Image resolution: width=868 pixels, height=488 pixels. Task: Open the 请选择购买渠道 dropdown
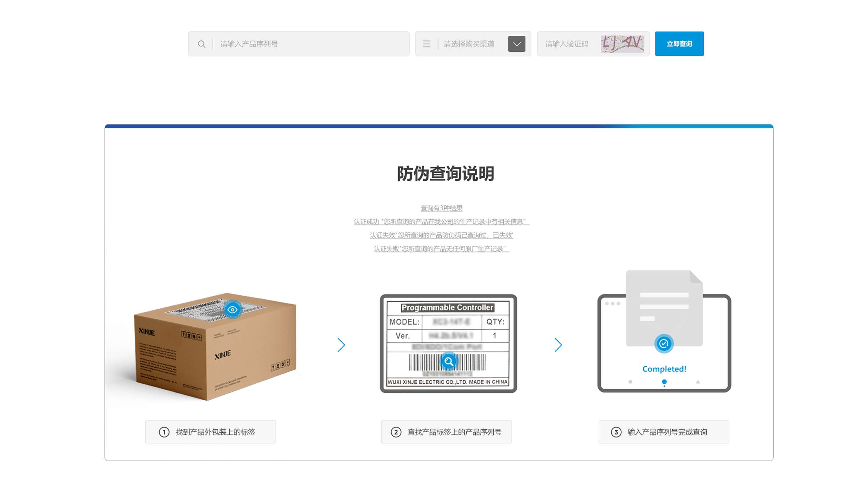coord(516,44)
